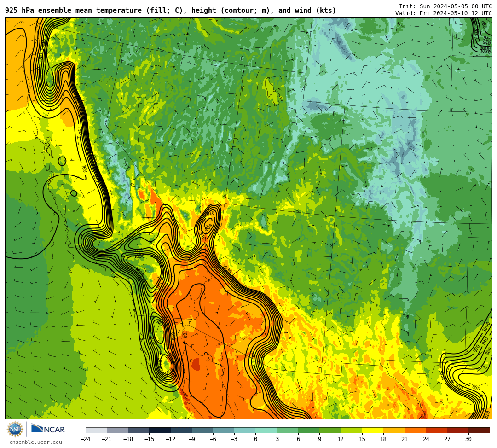The image size is (497, 448).
Task: Pick the -18 to -15 colorbar swatch
Action: (x=139, y=430)
